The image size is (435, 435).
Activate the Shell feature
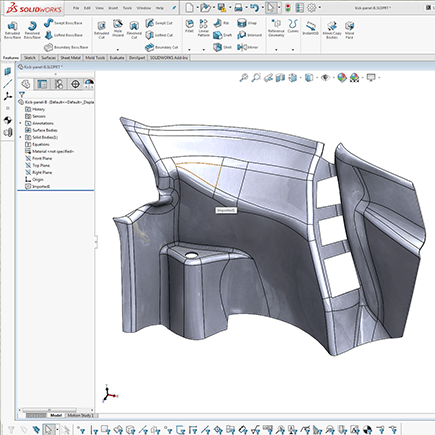pyautogui.click(x=222, y=47)
